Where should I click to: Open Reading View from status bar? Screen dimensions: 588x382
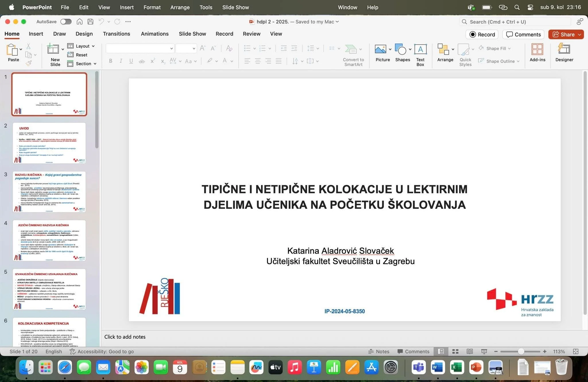[x=470, y=351]
